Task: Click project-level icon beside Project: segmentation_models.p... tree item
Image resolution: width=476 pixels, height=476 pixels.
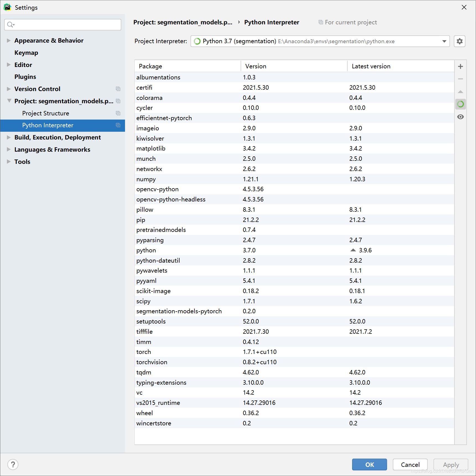Action: point(118,101)
